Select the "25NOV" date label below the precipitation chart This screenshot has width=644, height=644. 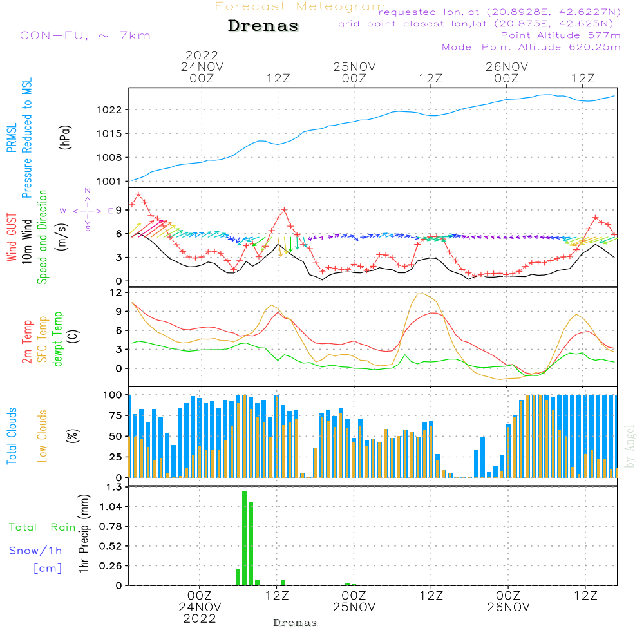[x=354, y=607]
